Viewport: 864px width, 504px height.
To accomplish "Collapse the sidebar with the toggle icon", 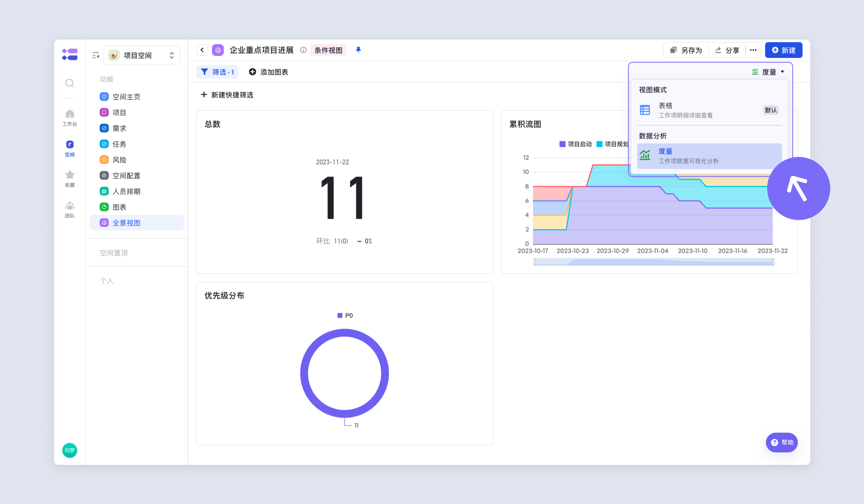I will point(96,55).
